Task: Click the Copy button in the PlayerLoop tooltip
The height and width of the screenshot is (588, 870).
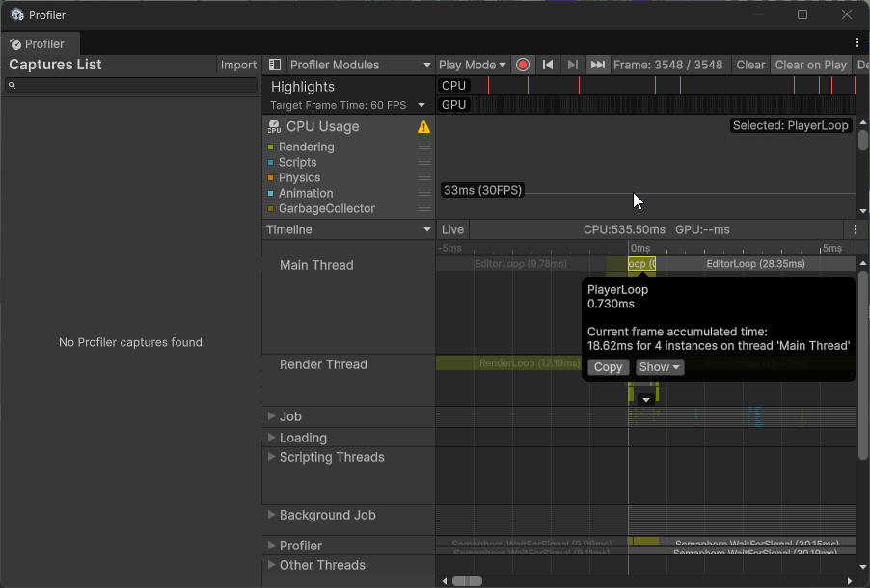Action: click(608, 367)
